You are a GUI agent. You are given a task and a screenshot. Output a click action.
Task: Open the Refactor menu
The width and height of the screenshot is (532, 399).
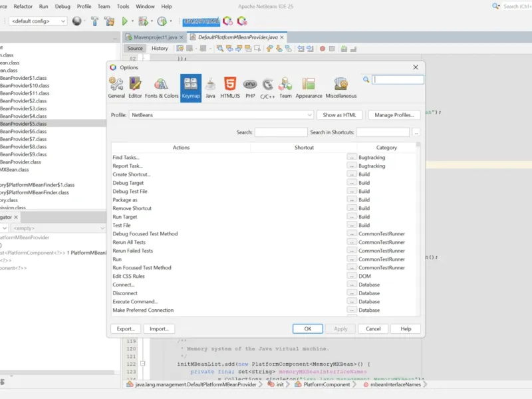[23, 7]
